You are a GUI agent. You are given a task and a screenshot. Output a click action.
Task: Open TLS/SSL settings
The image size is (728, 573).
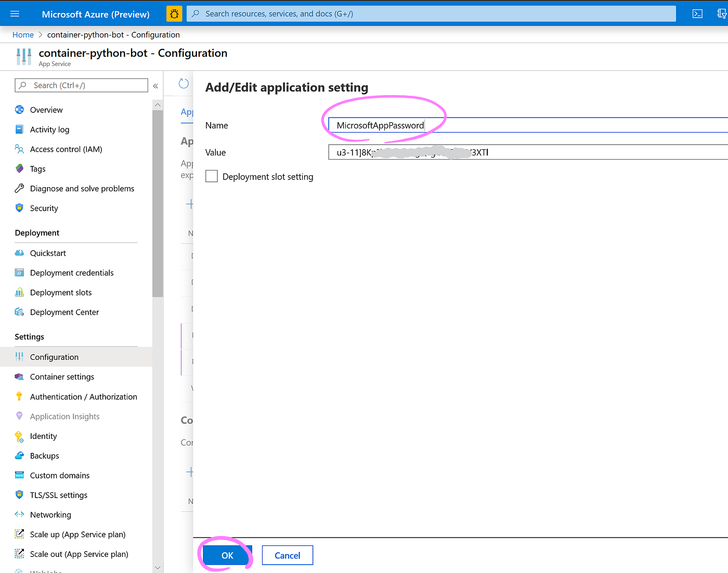(x=58, y=494)
